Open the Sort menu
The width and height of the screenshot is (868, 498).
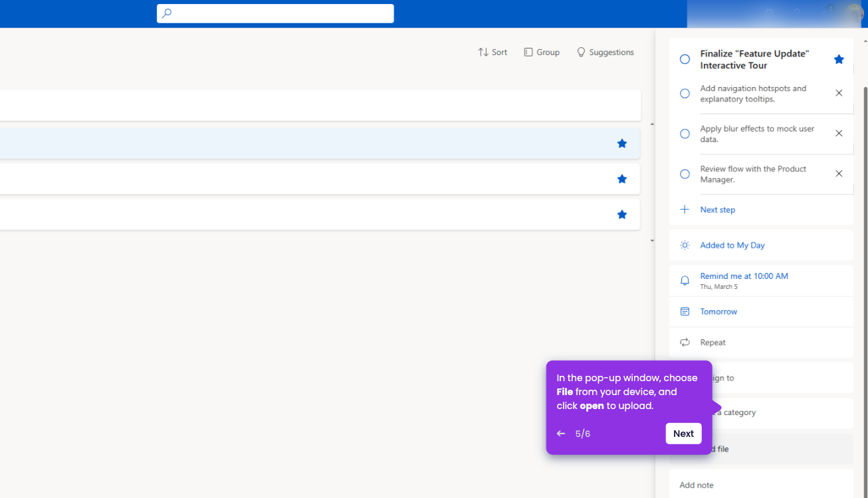coord(492,52)
